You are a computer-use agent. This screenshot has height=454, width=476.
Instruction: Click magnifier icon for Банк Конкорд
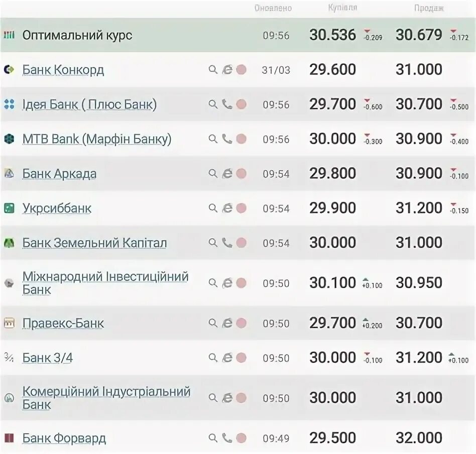coord(213,70)
